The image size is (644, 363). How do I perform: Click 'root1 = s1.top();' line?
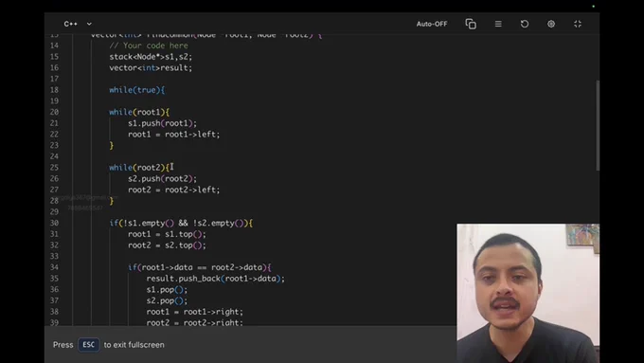click(x=167, y=234)
